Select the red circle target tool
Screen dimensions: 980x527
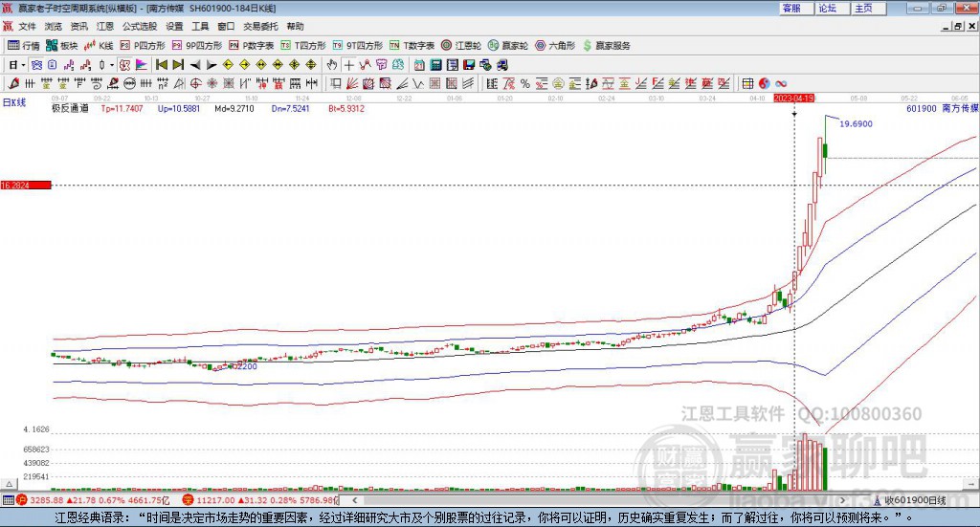(195, 83)
